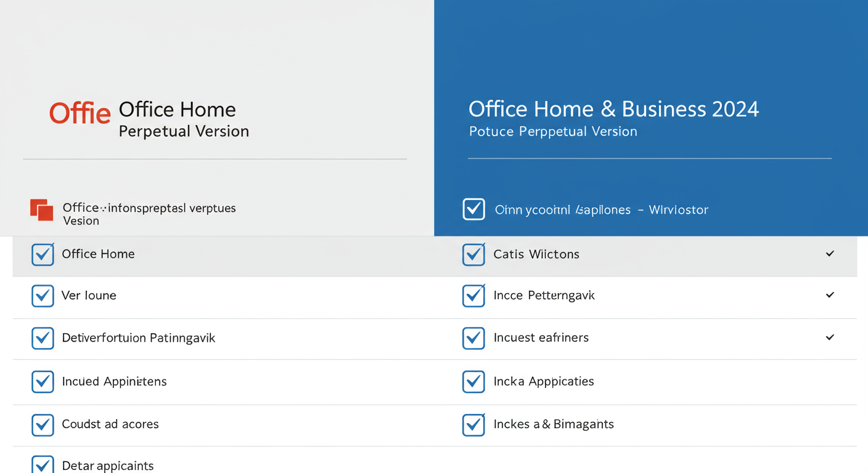Expand the Incce Petterngavik row chevron

(830, 295)
